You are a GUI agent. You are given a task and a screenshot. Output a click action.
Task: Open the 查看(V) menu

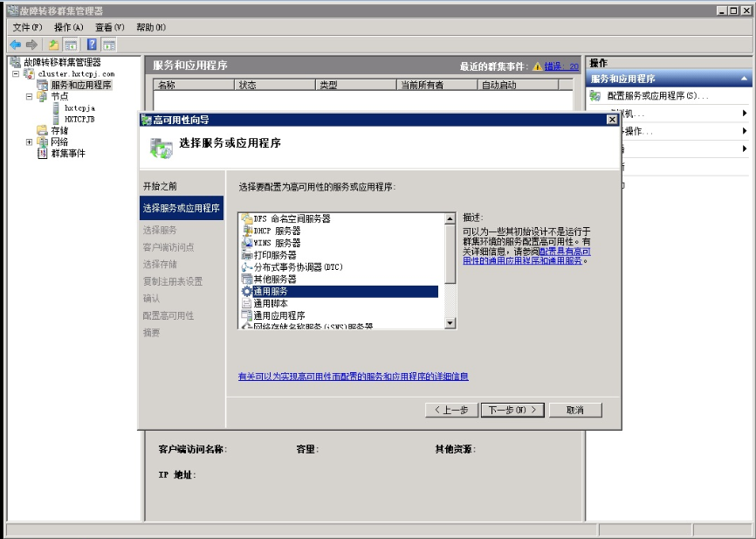point(109,27)
